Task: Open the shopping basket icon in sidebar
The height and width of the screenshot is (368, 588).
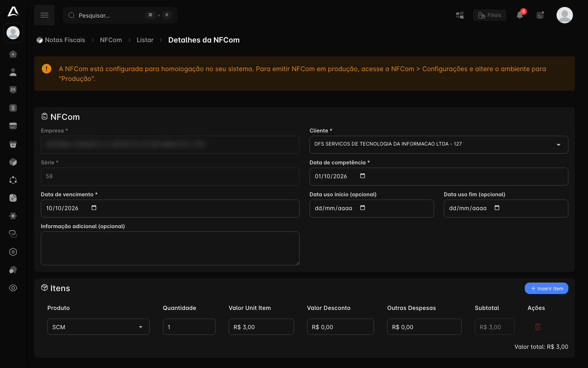Action: pyautogui.click(x=13, y=144)
